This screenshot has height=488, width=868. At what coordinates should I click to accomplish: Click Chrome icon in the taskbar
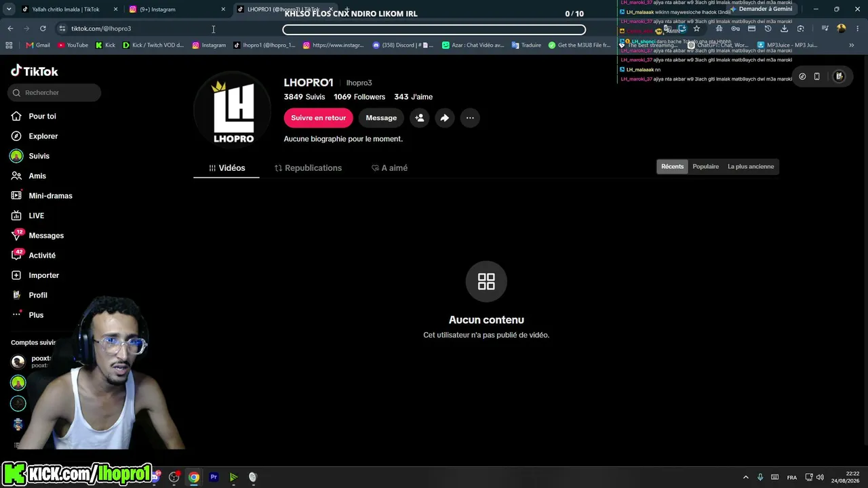194,477
